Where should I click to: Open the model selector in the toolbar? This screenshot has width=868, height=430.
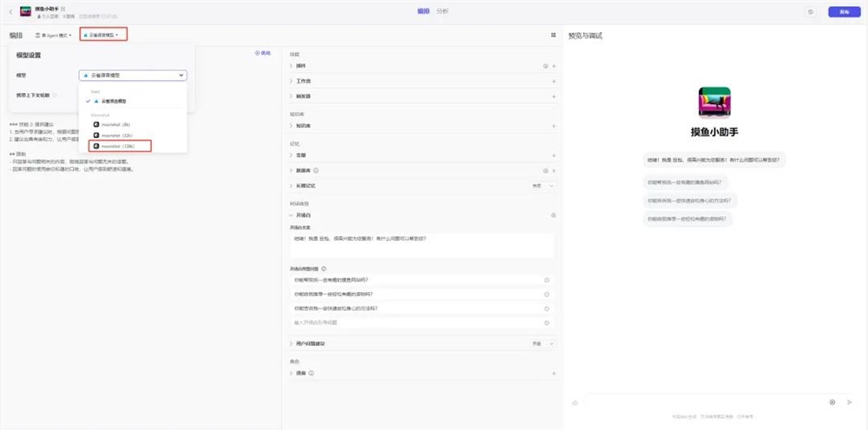tap(103, 35)
